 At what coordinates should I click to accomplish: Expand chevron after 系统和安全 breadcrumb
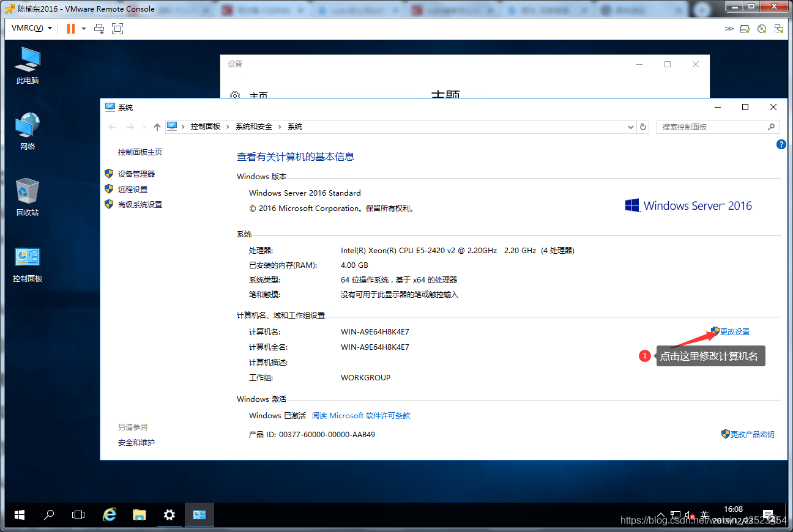280,127
